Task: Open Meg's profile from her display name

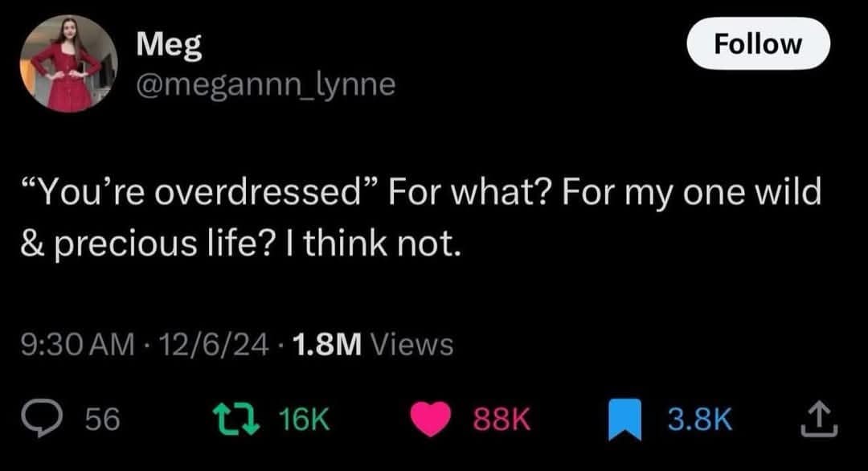Action: [x=170, y=46]
